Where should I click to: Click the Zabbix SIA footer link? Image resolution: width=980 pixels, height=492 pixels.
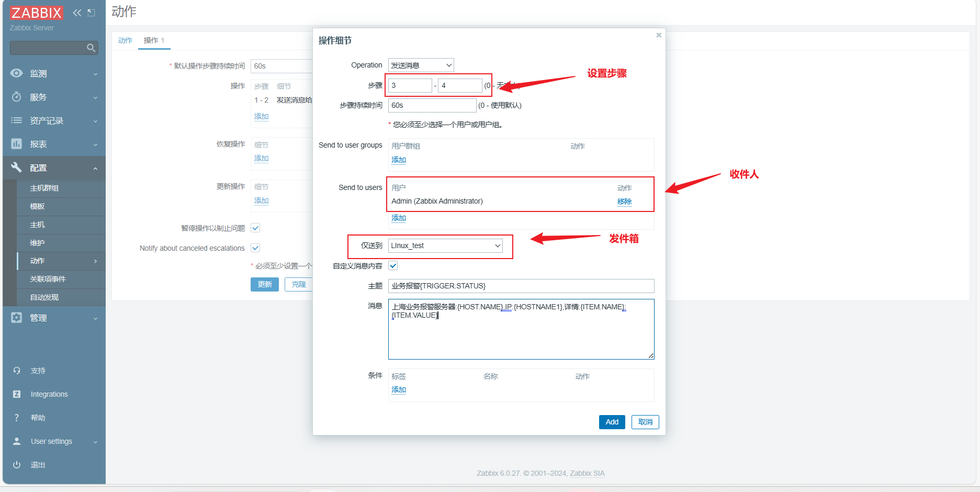(x=587, y=473)
